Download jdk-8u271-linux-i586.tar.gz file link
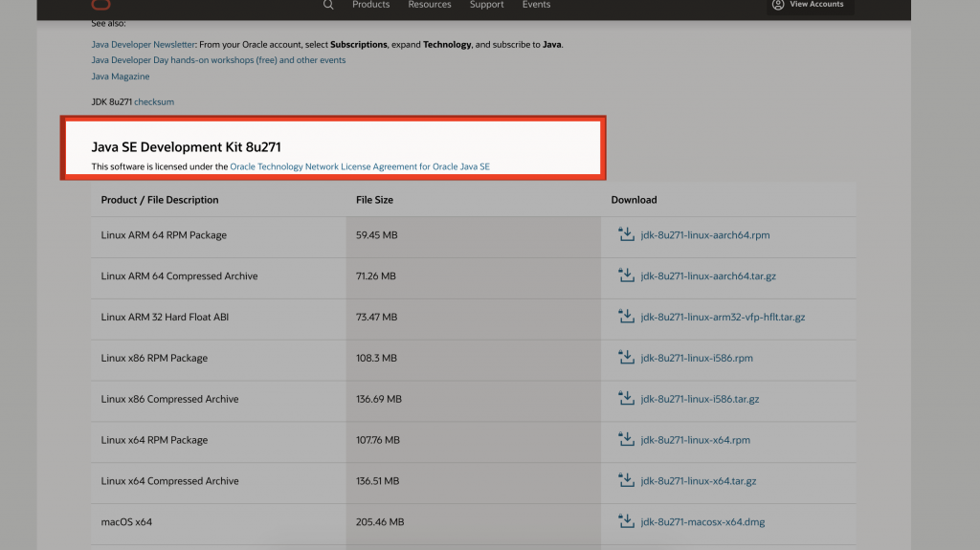The width and height of the screenshot is (980, 550). click(700, 399)
